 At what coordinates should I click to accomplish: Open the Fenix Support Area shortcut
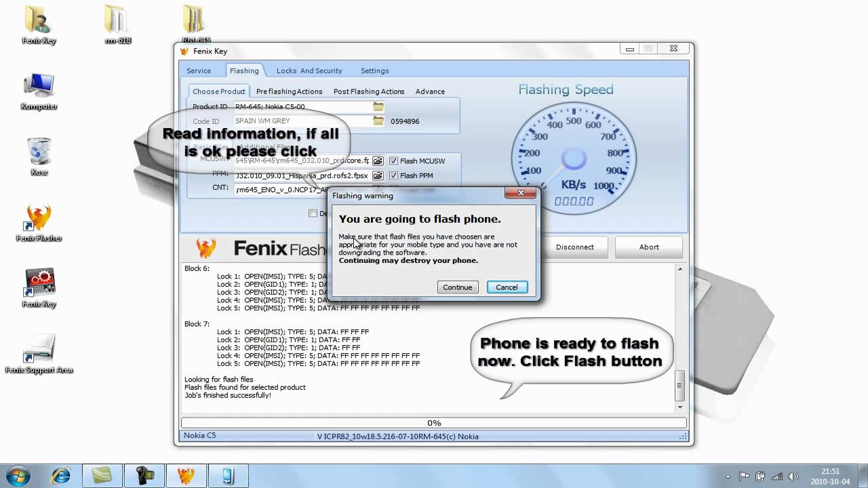point(39,354)
